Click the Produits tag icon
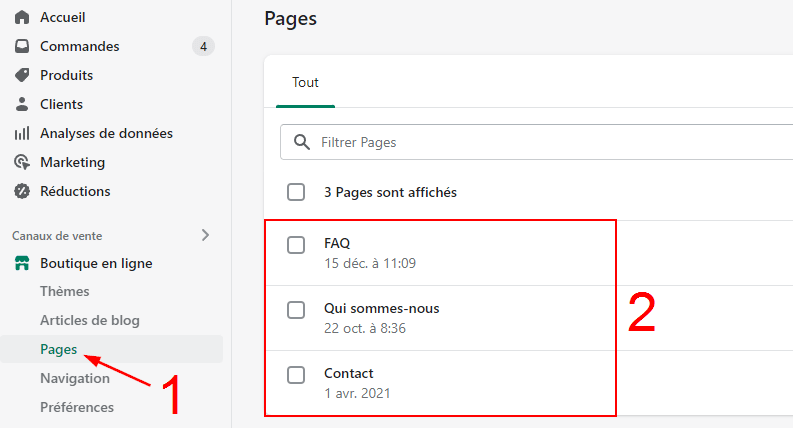The image size is (793, 428). click(22, 75)
